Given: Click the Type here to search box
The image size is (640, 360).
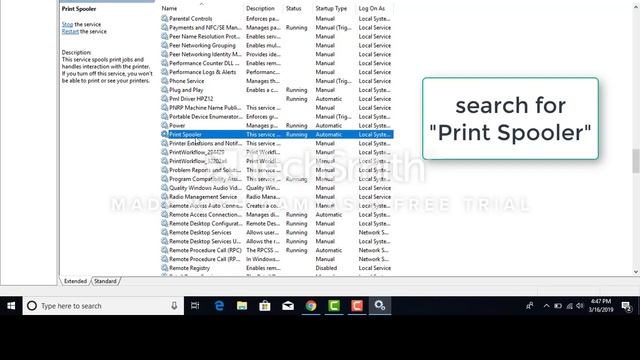Looking at the screenshot, I should pos(103,306).
